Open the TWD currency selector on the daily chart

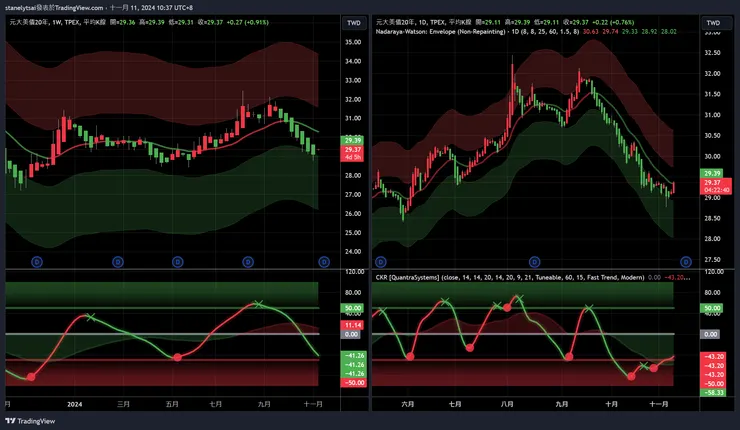713,23
